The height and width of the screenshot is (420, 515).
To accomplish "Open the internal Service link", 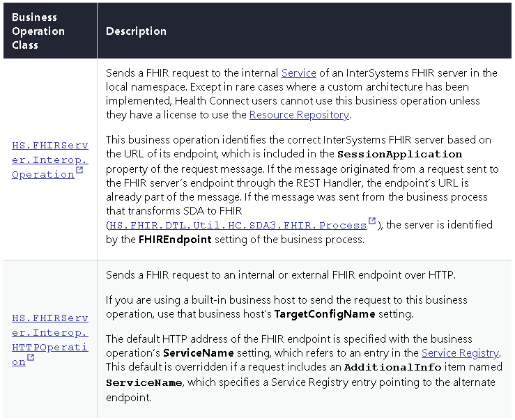I will [298, 73].
